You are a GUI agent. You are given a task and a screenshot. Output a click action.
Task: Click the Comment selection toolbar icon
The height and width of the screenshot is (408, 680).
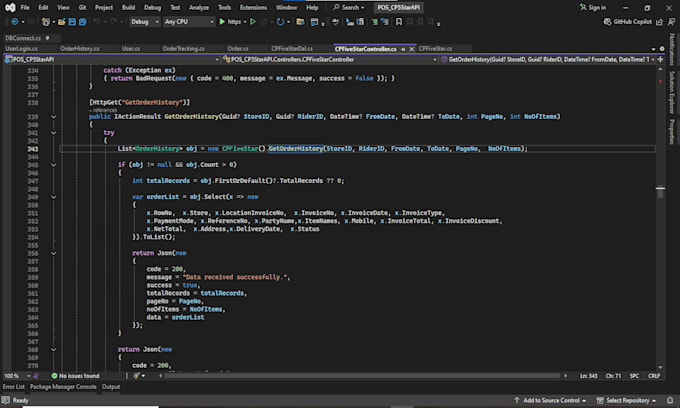point(374,22)
